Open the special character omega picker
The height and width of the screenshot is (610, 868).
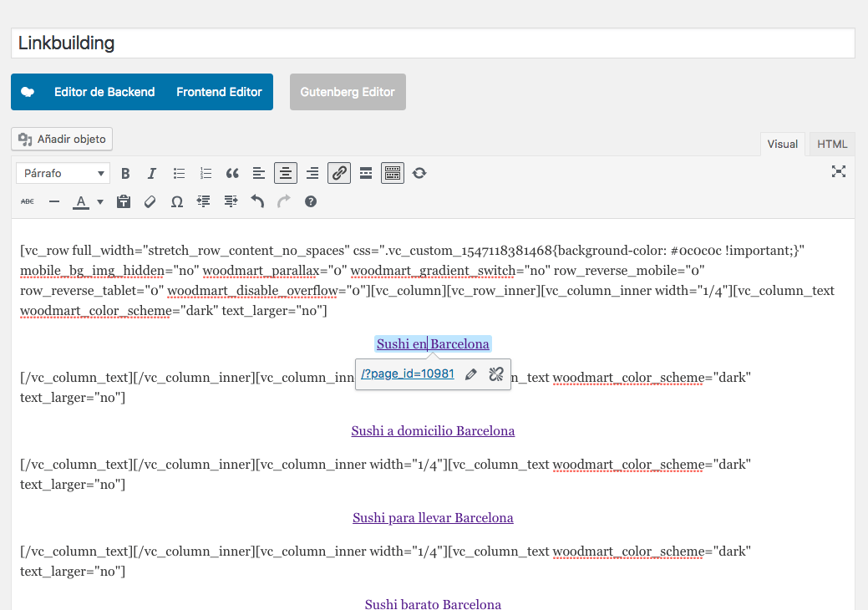pyautogui.click(x=176, y=201)
